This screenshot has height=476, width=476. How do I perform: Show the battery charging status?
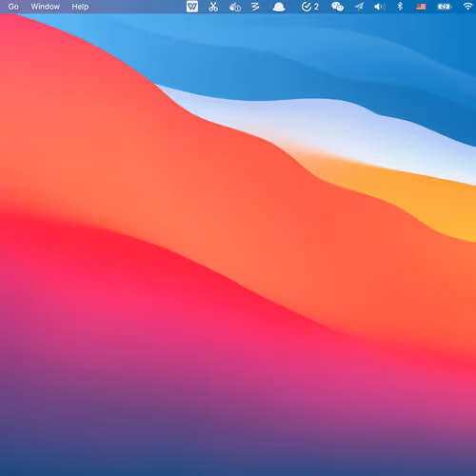[x=444, y=7]
